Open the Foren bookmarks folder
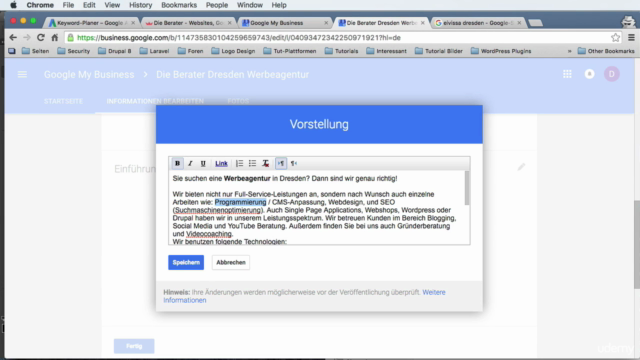Viewport: 640px width, 360px height. click(191, 51)
